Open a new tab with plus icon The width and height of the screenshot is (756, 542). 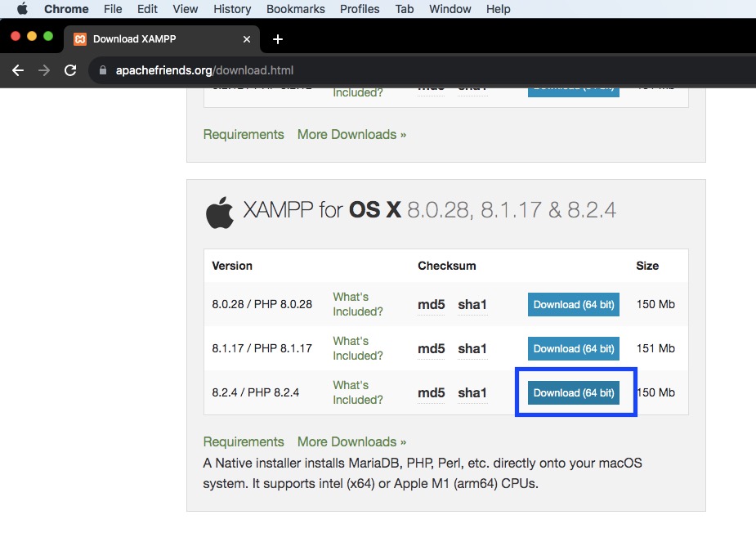pos(278,39)
